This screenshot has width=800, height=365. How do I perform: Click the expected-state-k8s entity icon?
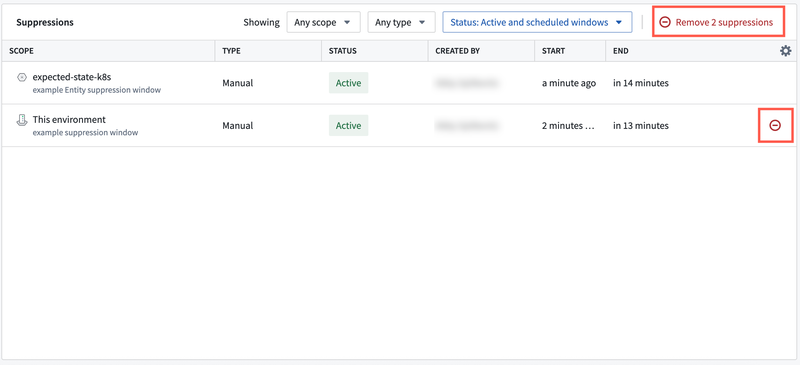coord(21,78)
